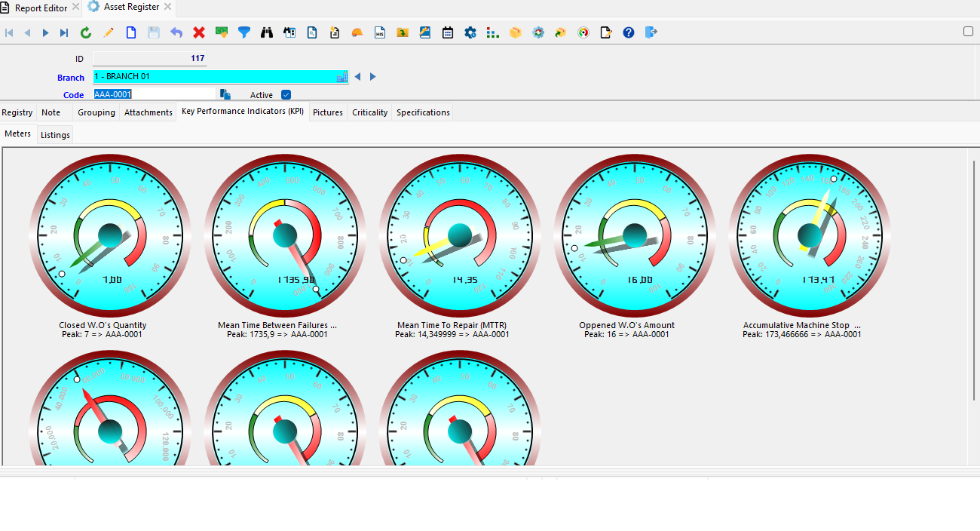Click the gauge meter toolbar icon
Screen dimensions: 980x531
[583, 32]
